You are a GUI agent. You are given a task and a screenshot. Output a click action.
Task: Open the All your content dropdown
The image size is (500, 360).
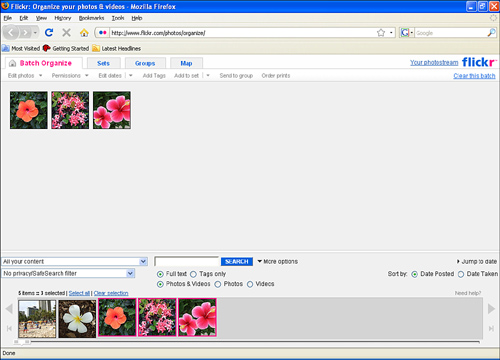pos(74,262)
